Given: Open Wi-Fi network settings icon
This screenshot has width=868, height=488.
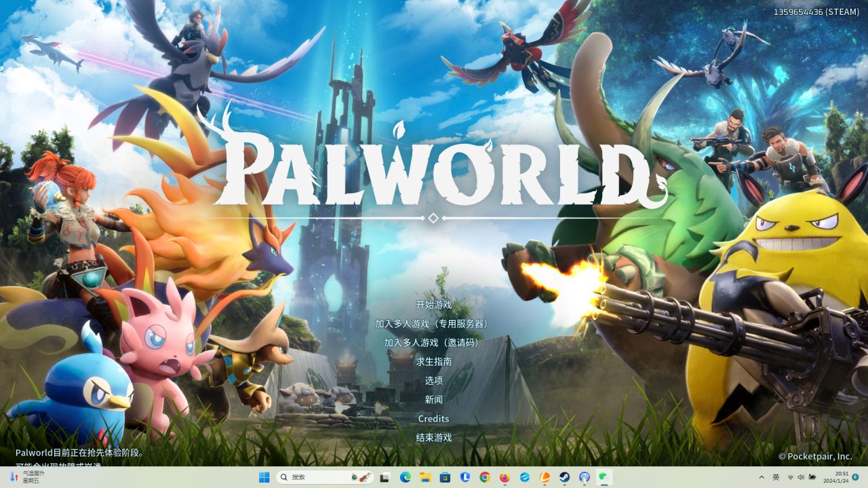Looking at the screenshot, I should coord(791,477).
